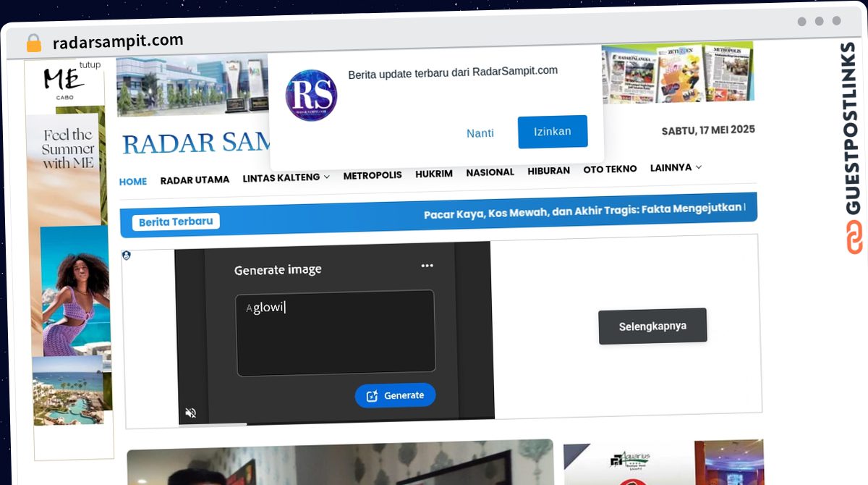Close the side ad with tutup

[90, 65]
